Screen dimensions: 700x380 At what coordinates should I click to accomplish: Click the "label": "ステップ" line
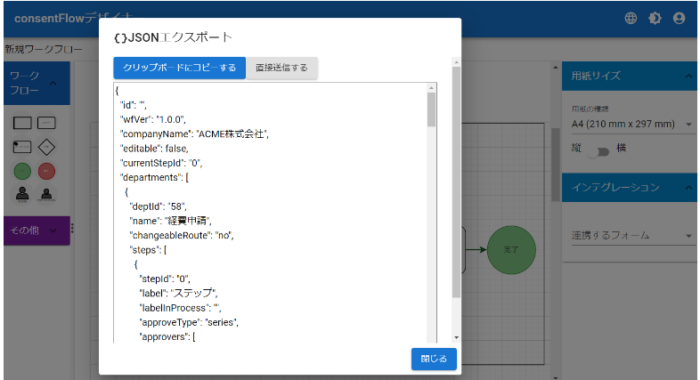coord(179,293)
